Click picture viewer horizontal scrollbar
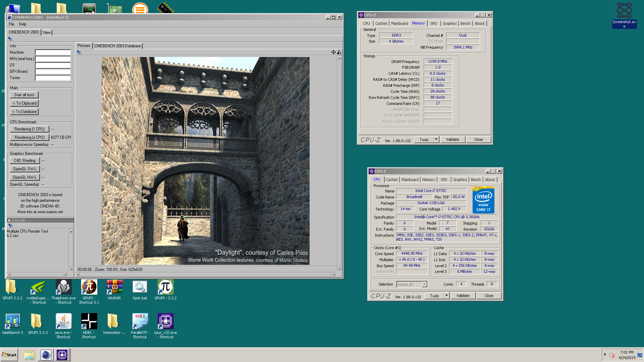The image size is (644, 362). click(x=206, y=275)
